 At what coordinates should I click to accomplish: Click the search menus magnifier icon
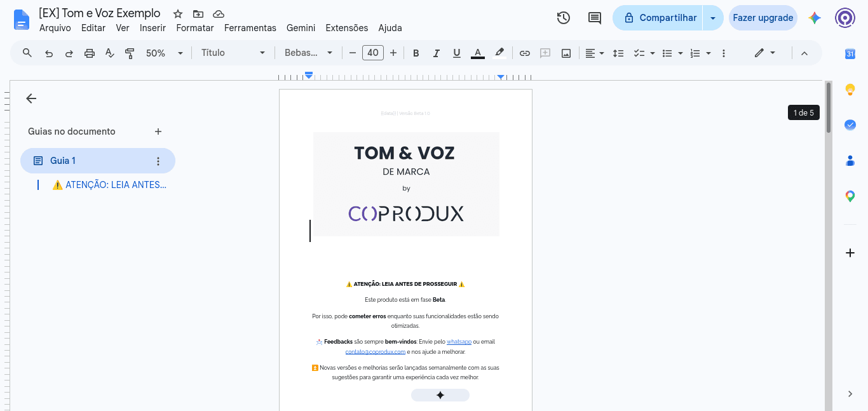(27, 53)
